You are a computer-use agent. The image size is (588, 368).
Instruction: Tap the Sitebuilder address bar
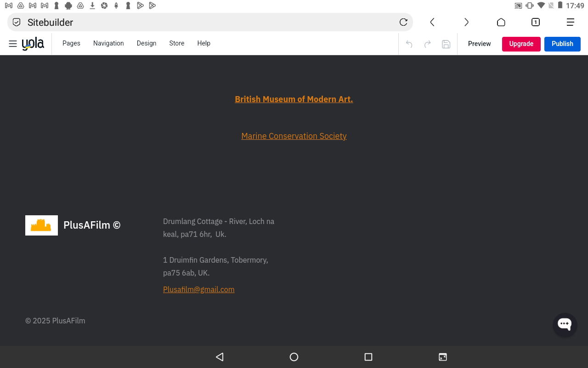[x=210, y=22]
